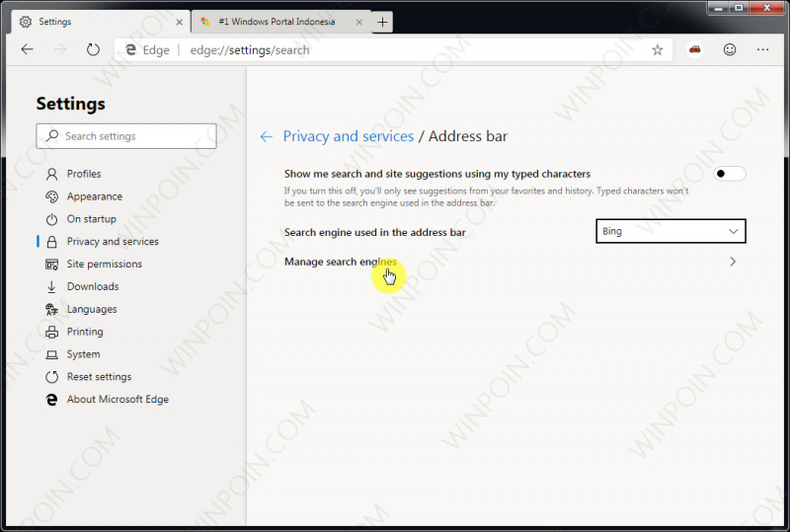Click the Edge logo in address bar
Viewport: 790px width, 532px height.
[130, 50]
